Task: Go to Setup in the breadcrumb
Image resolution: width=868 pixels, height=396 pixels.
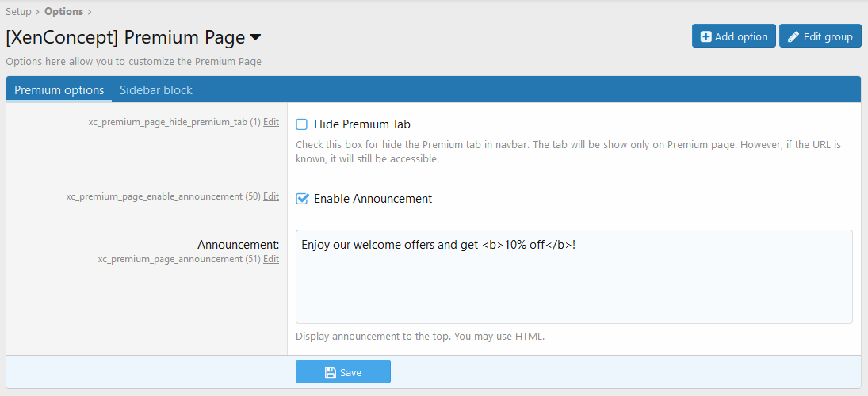Action: pos(19,12)
